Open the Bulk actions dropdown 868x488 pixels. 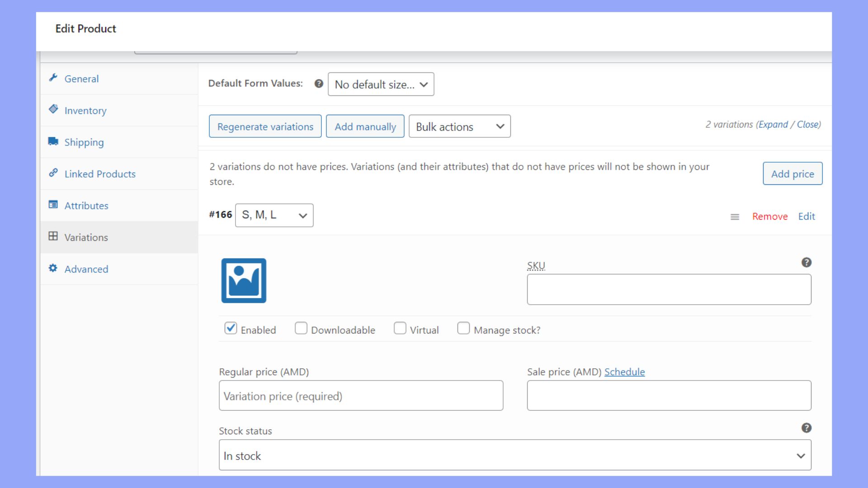click(459, 127)
